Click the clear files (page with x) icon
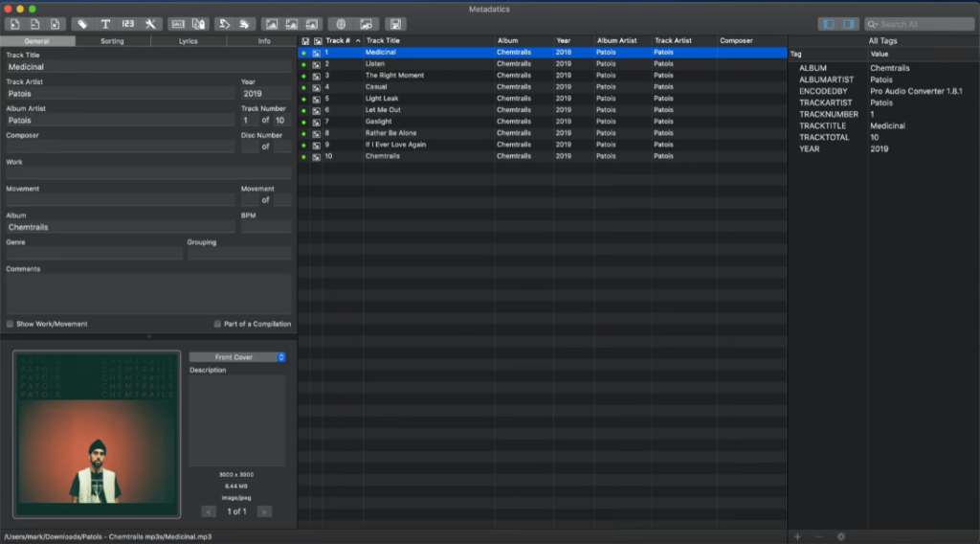Viewport: 980px width, 544px height. click(x=55, y=24)
